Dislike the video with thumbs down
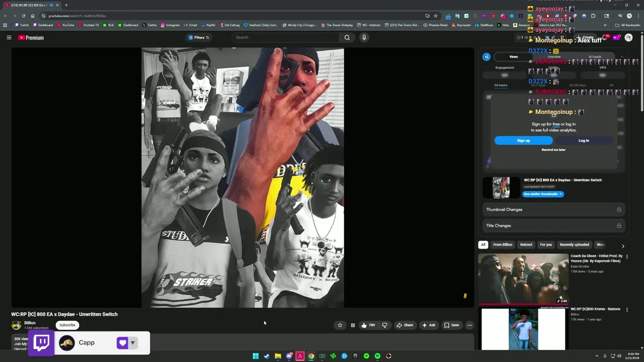 tap(385, 325)
